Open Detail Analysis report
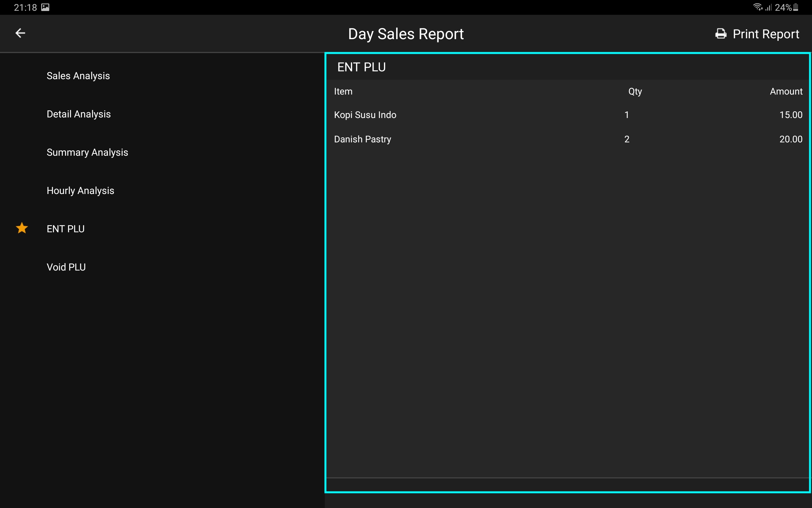The image size is (812, 508). 79,114
